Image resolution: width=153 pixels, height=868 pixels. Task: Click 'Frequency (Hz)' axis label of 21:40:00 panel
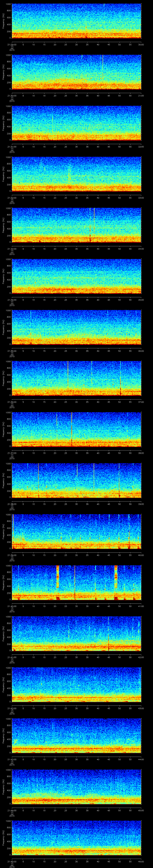[3, 583]
